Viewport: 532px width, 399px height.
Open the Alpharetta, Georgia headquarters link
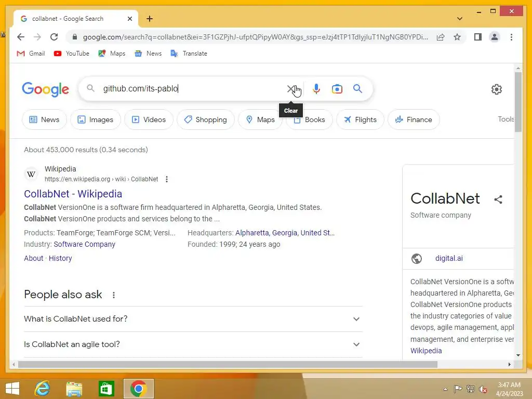point(285,233)
